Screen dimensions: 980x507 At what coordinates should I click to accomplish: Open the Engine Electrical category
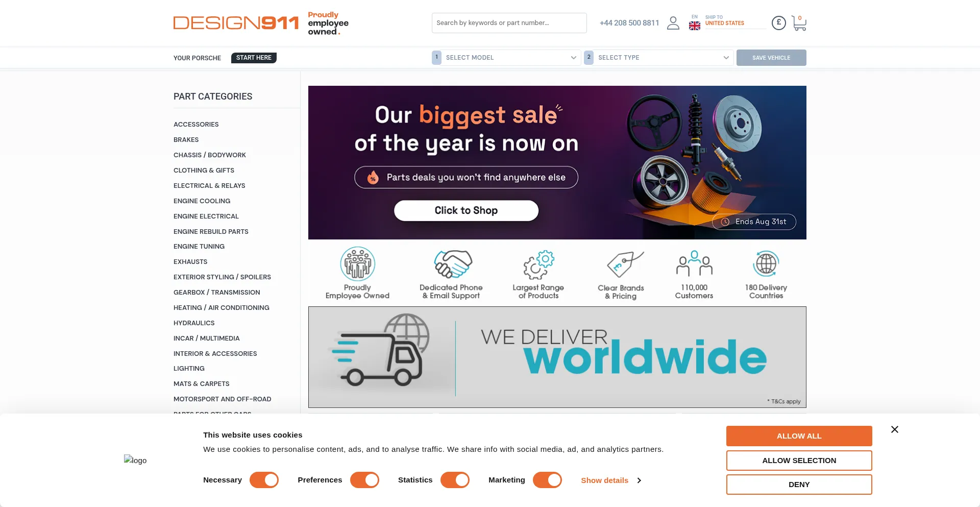coord(206,216)
